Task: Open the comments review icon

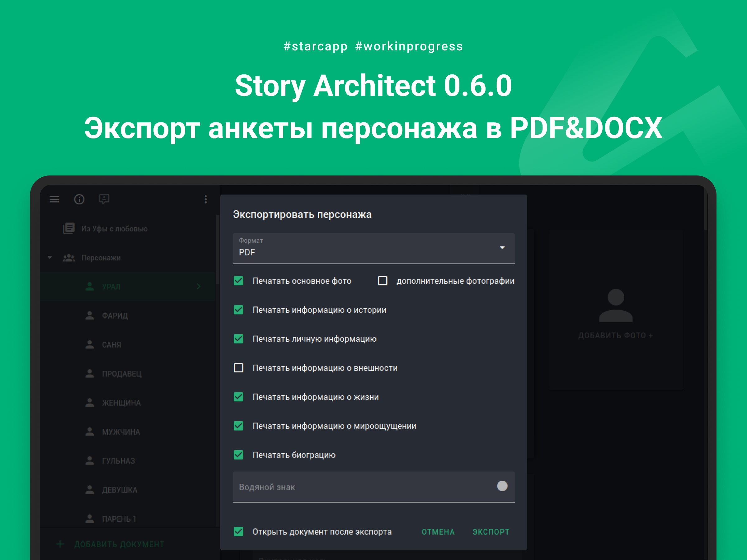Action: (104, 199)
